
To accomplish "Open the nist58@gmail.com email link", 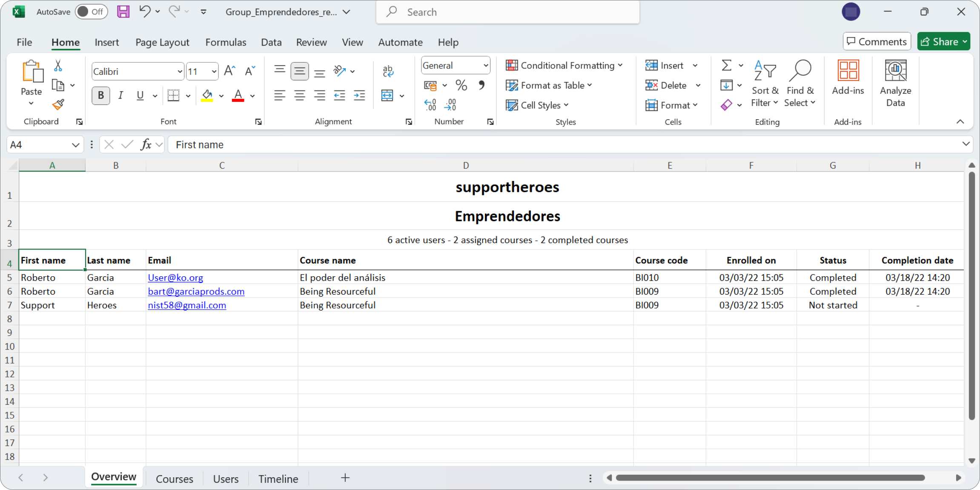I will (187, 305).
